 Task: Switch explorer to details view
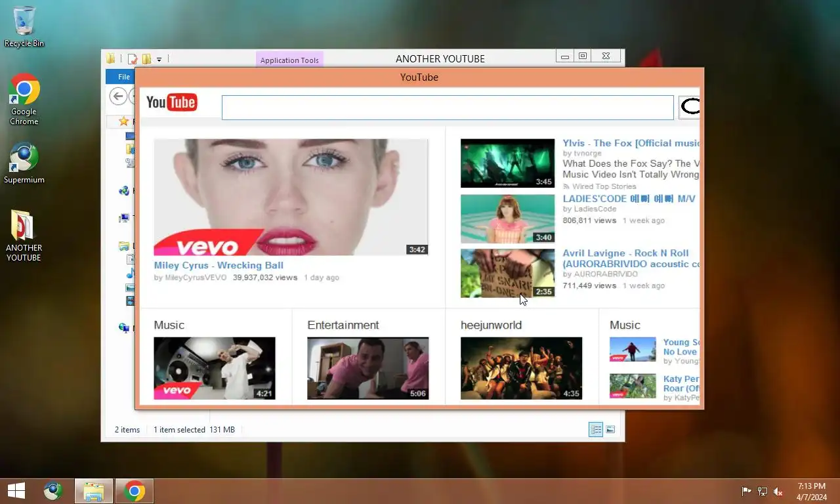tap(596, 430)
